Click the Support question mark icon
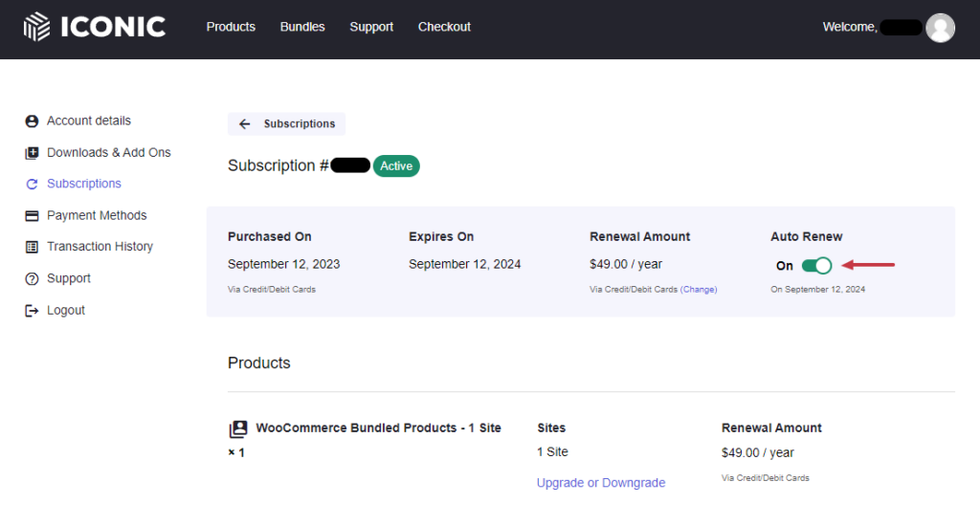The height and width of the screenshot is (526, 980). [32, 279]
